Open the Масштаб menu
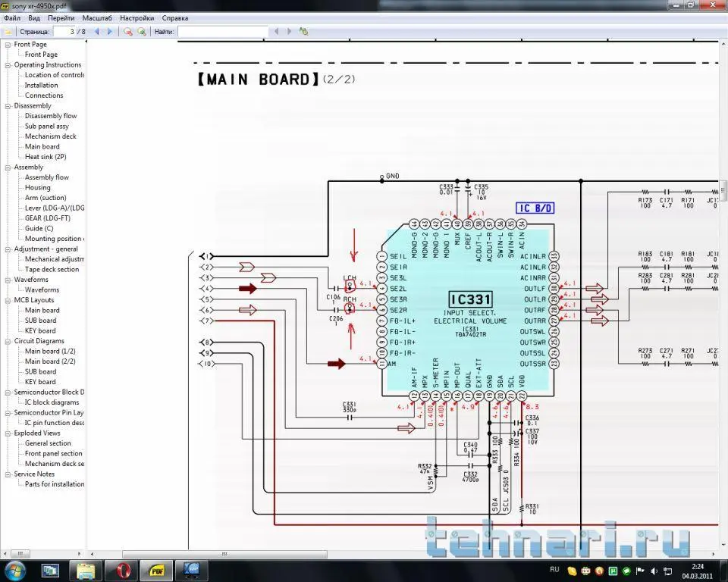This screenshot has width=728, height=582. (97, 18)
